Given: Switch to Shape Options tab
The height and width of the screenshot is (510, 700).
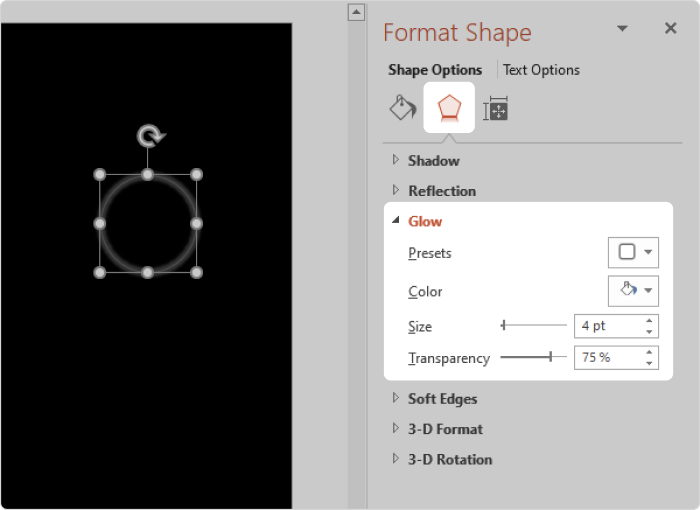Looking at the screenshot, I should click(x=435, y=70).
